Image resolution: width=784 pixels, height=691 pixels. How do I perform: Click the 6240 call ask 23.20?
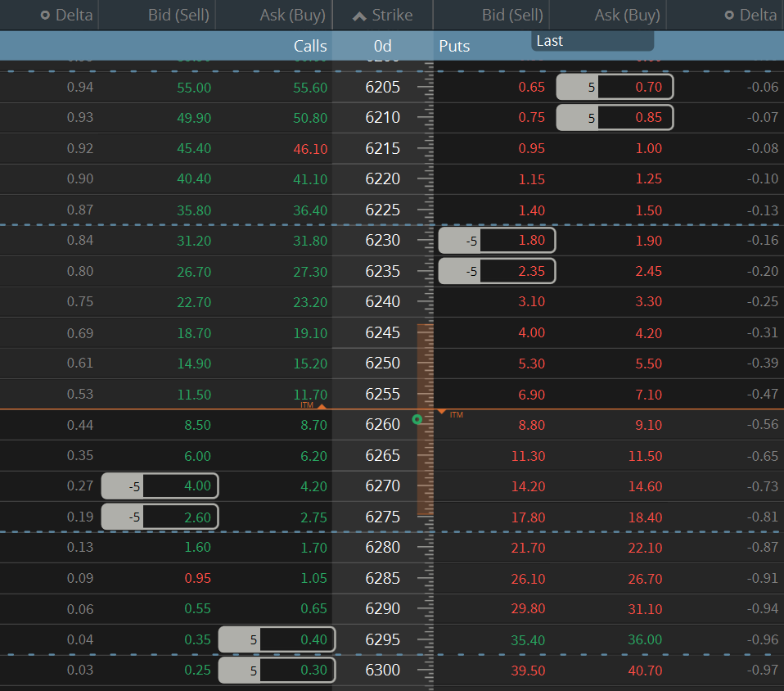(x=310, y=302)
